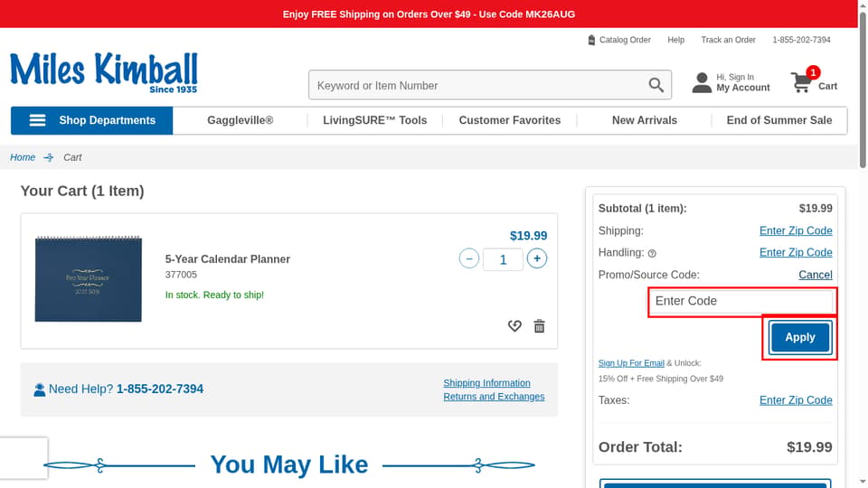868x488 pixels.
Task: Click the $19.99 item price
Action: tap(528, 236)
